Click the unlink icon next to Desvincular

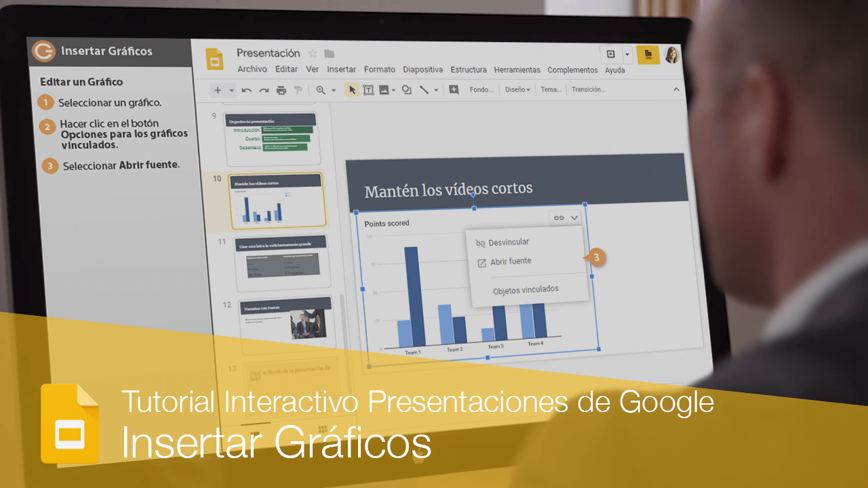coord(481,243)
